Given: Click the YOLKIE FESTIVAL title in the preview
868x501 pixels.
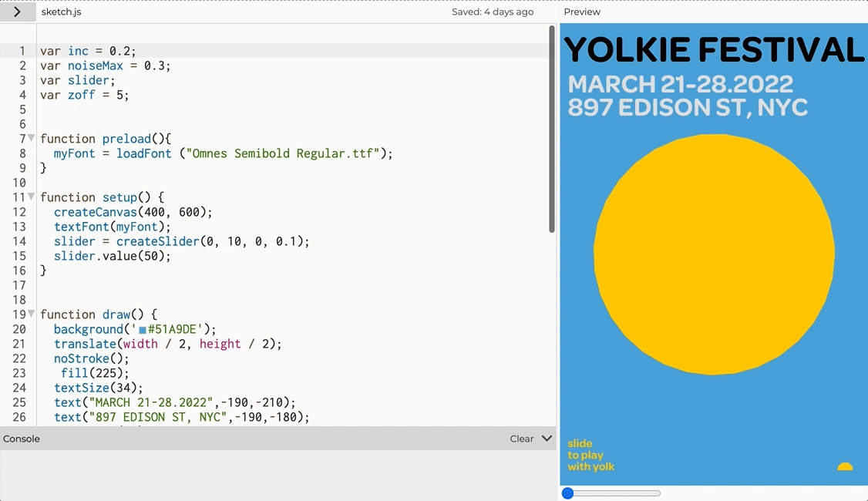Looking at the screenshot, I should coord(714,49).
